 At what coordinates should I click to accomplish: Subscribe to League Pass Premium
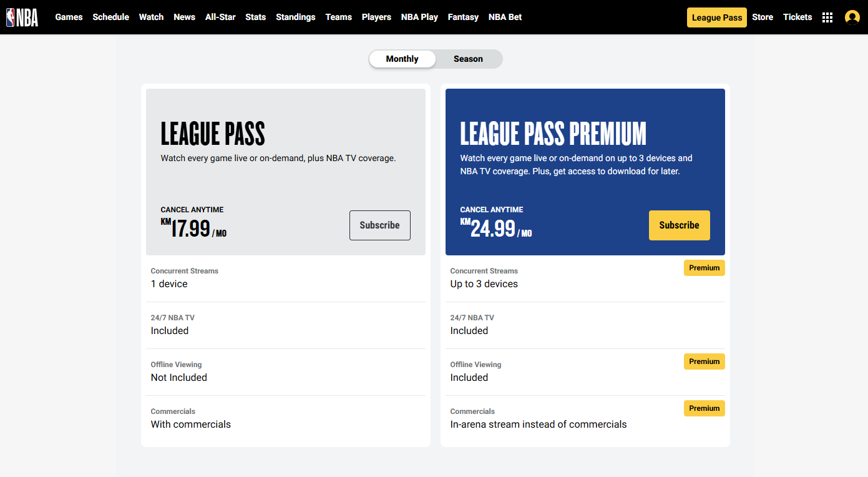click(679, 225)
